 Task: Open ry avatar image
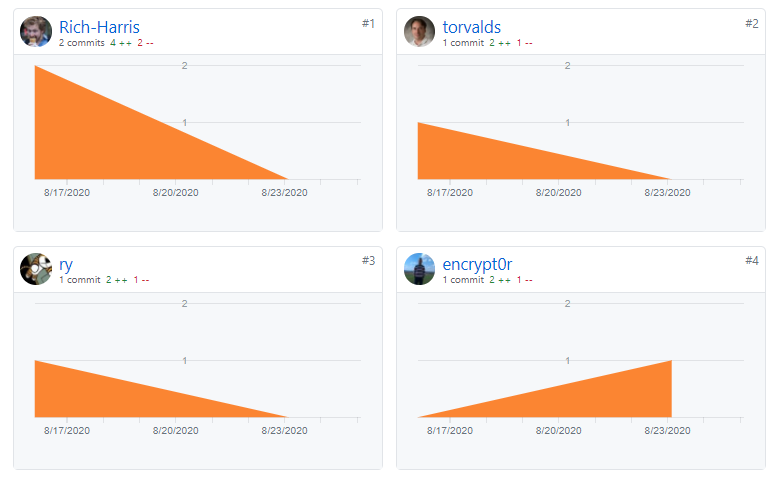point(36,269)
